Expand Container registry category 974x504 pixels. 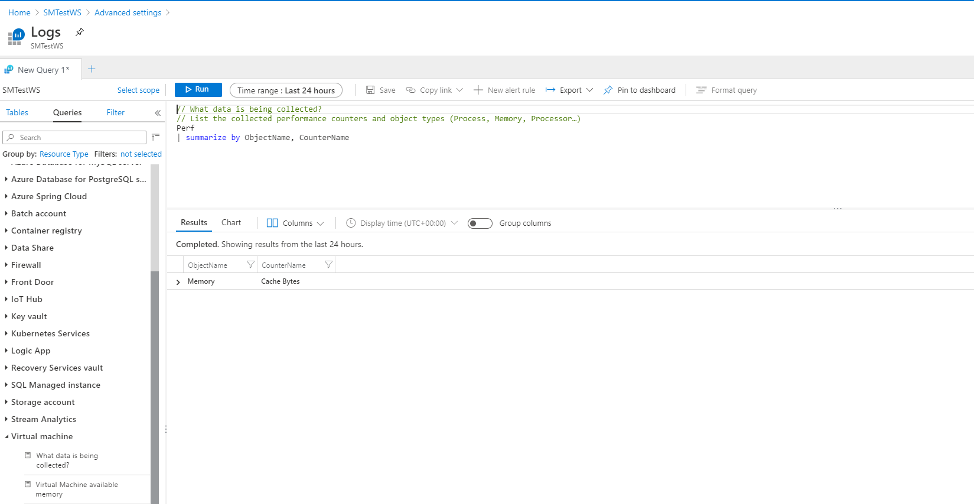[x=6, y=231]
